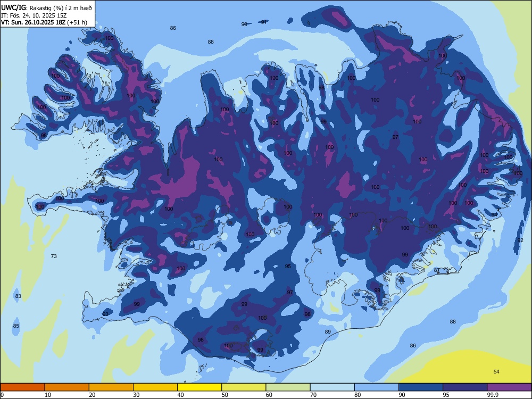Image resolution: width=532 pixels, height=399 pixels.
Task: Click the 86 value southeast of Iceland
Action: 413,345
